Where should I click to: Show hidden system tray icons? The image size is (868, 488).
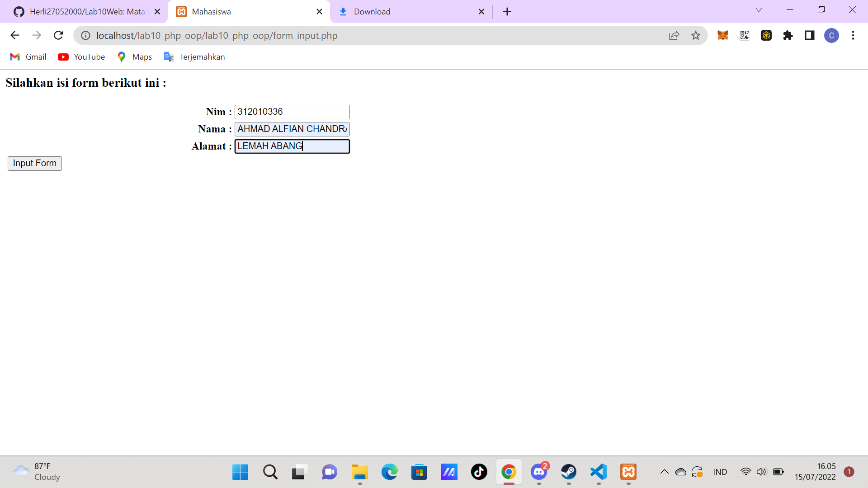click(664, 472)
